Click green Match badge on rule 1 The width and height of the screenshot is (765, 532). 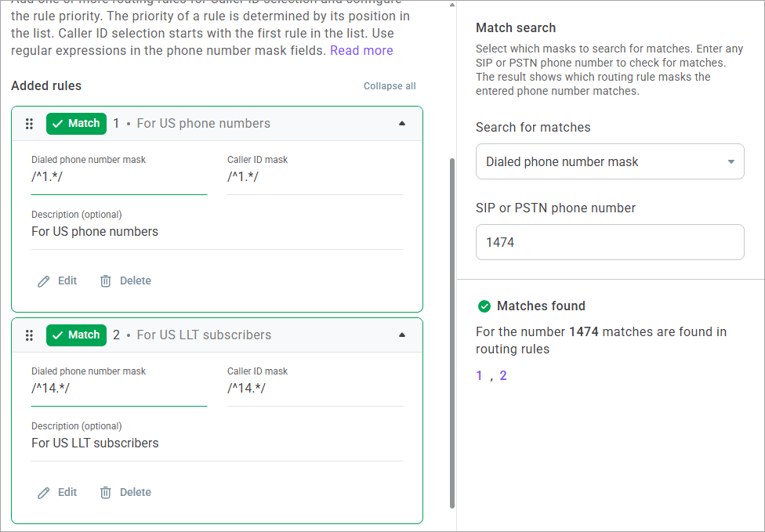(76, 124)
